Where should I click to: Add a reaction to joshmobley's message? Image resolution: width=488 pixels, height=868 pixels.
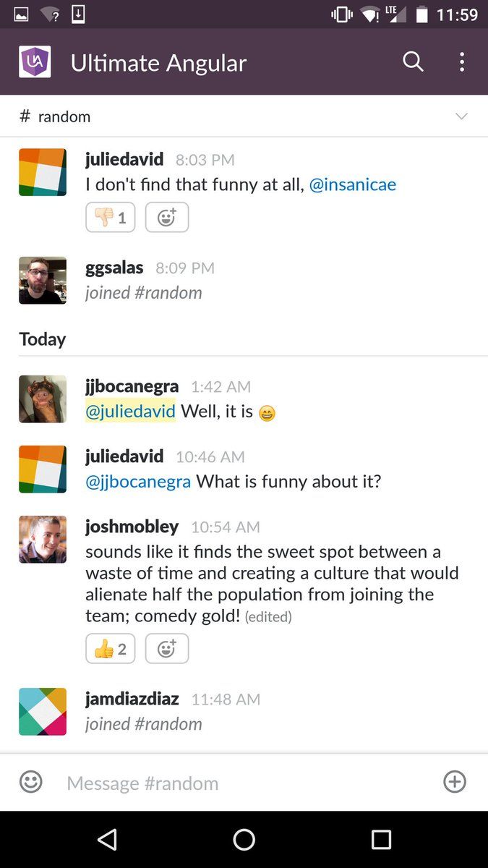point(167,649)
